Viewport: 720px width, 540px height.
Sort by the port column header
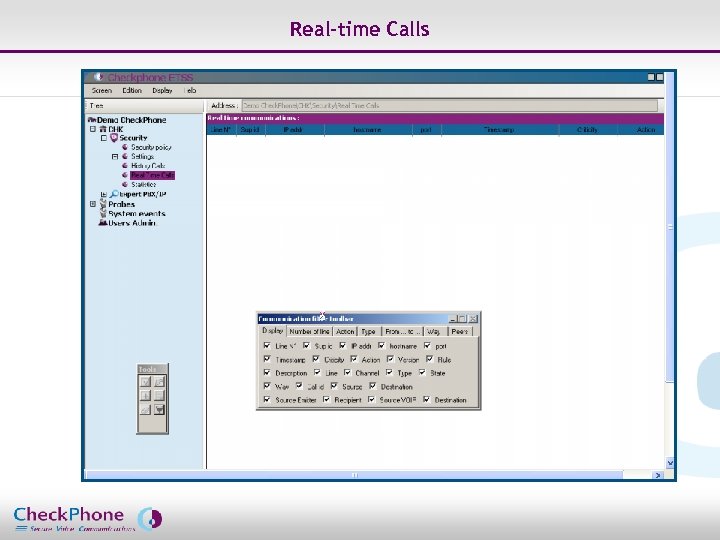[426, 130]
